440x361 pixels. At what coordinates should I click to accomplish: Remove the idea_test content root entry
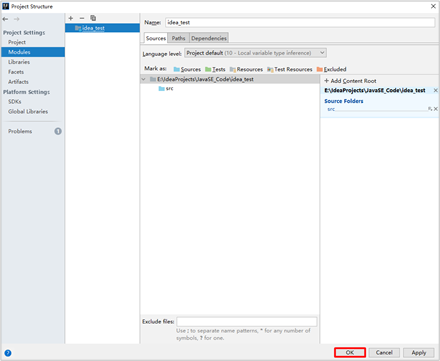click(x=436, y=90)
